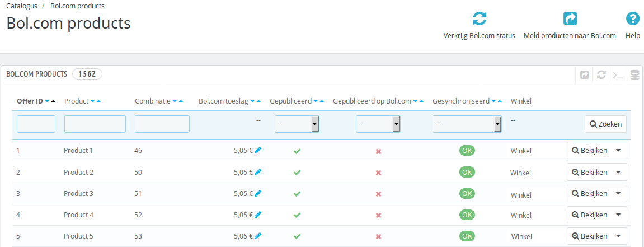Expand actions arrow next to Product 1 Bekijken
This screenshot has height=247, width=644.
[618, 151]
